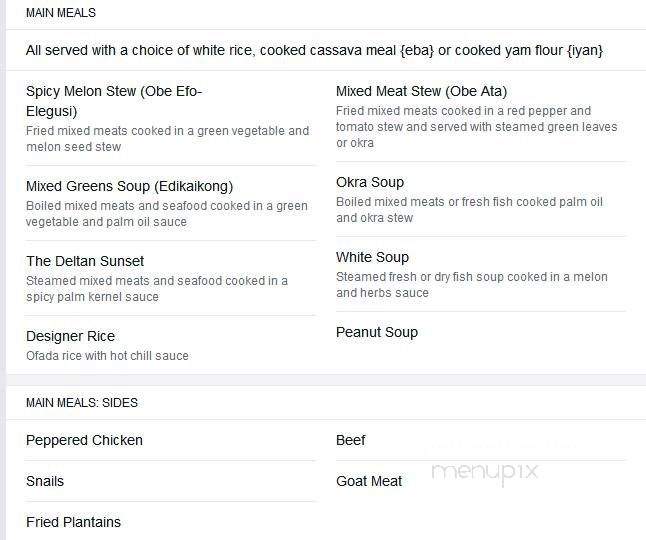Screen dimensions: 646x540
Task: Click the spicy palm kernel sauce description
Action: (x=157, y=288)
